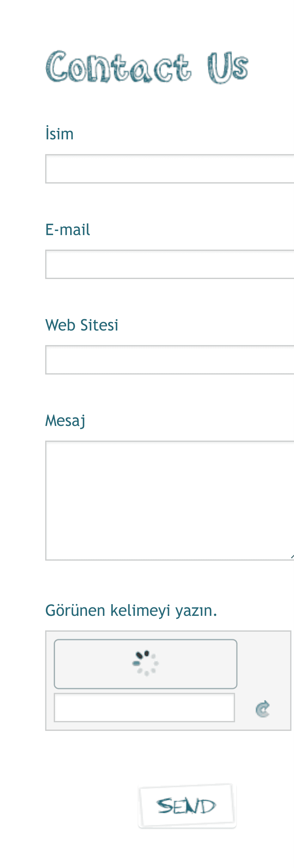The width and height of the screenshot is (294, 868).
Task: Click the İsim field label
Action: (x=59, y=133)
